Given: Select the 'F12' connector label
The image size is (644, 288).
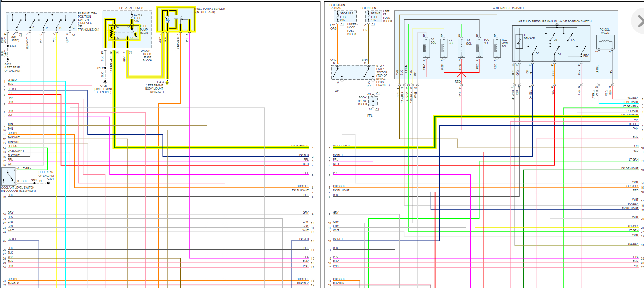Looking at the screenshot, I should [332, 25].
